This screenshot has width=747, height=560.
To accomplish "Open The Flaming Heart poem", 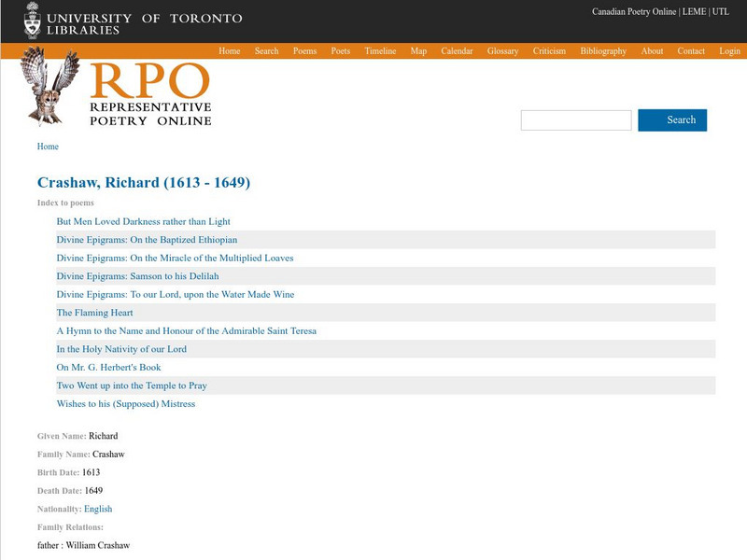I will [95, 313].
